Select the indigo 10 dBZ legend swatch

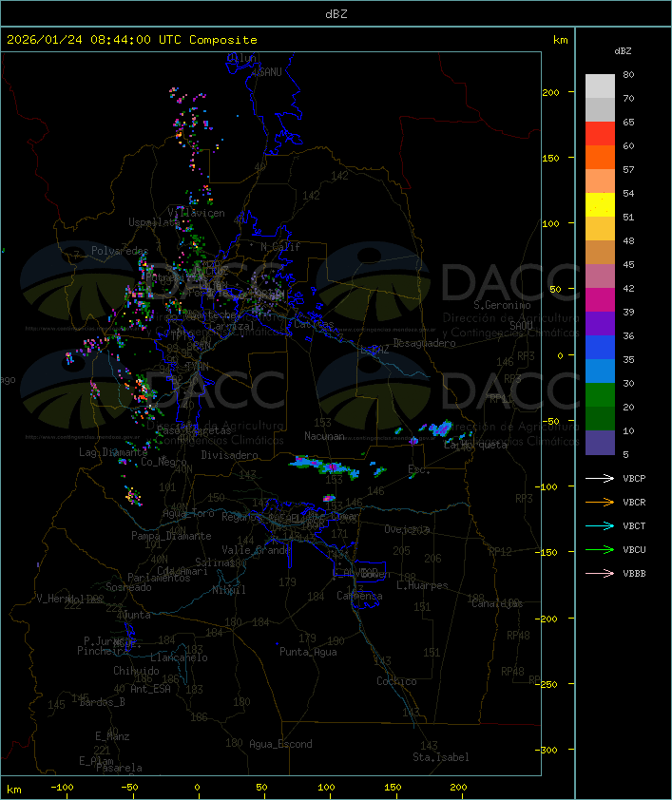pyautogui.click(x=600, y=443)
